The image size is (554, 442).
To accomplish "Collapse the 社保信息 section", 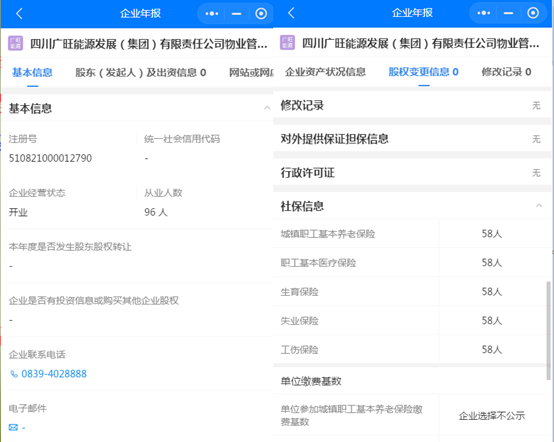I will click(539, 205).
